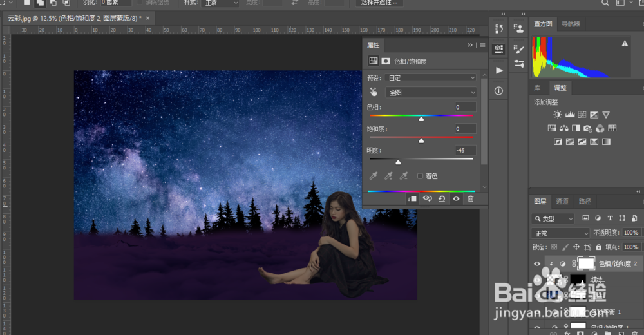Close the 云彩.jpg document tab

148,19
